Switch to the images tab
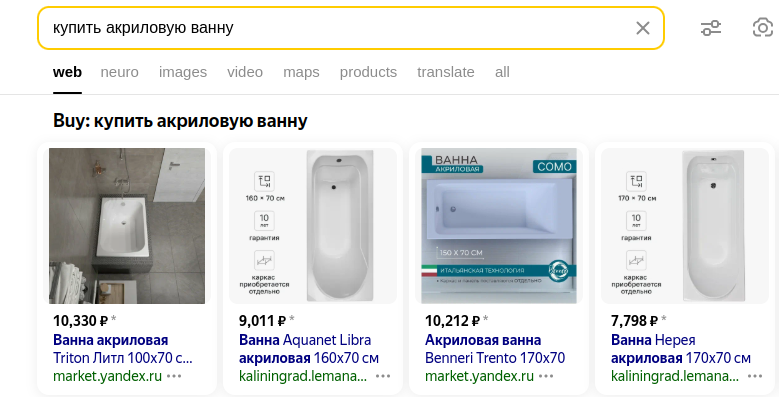779x397 pixels. pyautogui.click(x=183, y=73)
